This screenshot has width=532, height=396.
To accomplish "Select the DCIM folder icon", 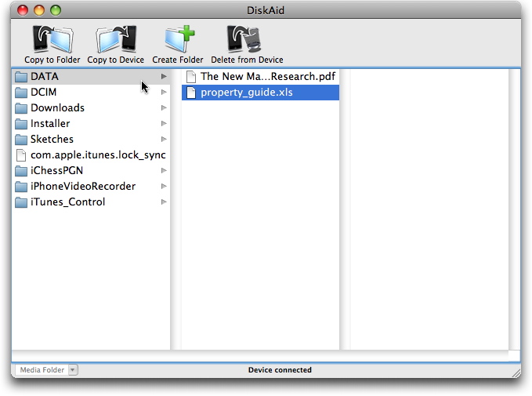I will [21, 93].
